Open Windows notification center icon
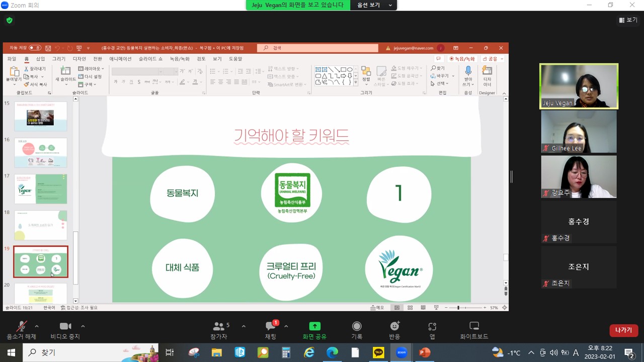644x362 pixels. [x=629, y=352]
